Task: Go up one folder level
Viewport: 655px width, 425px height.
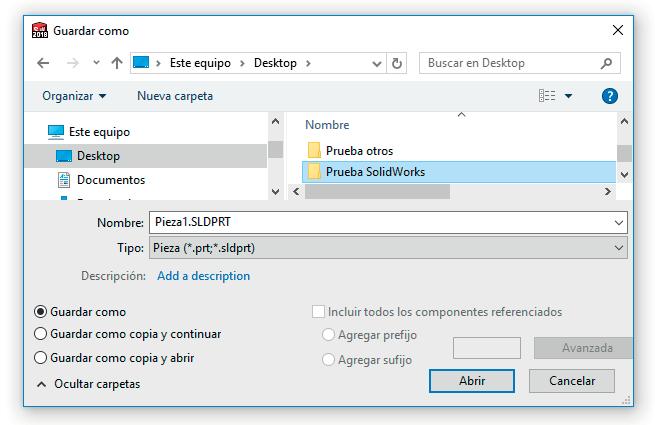Action: click(x=117, y=63)
